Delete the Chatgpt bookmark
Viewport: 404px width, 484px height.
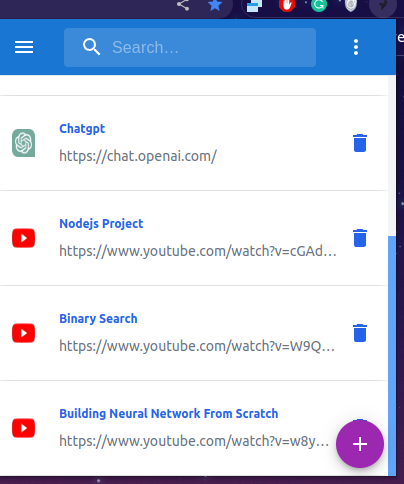tap(360, 143)
